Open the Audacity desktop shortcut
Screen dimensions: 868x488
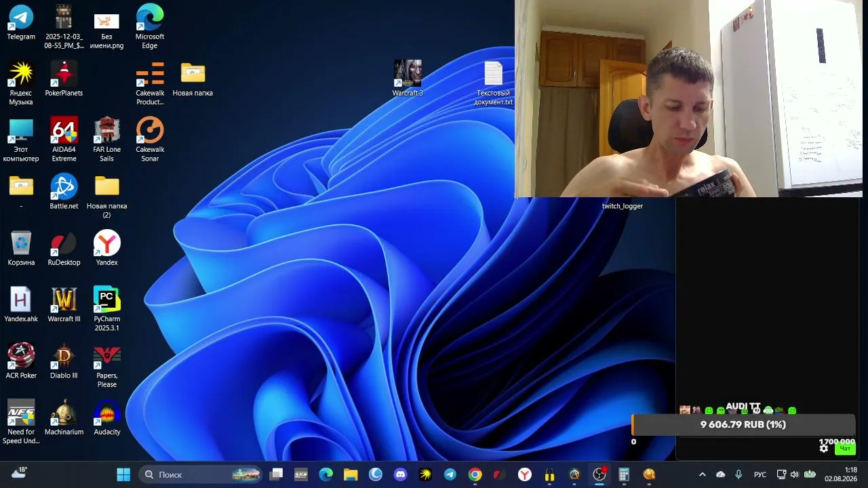(x=106, y=418)
